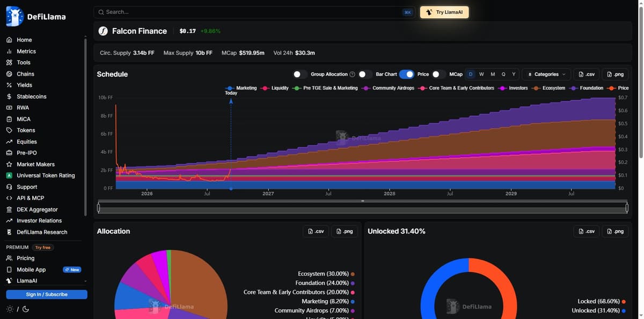Open Support page
Image resolution: width=644 pixels, height=319 pixels.
pyautogui.click(x=27, y=187)
